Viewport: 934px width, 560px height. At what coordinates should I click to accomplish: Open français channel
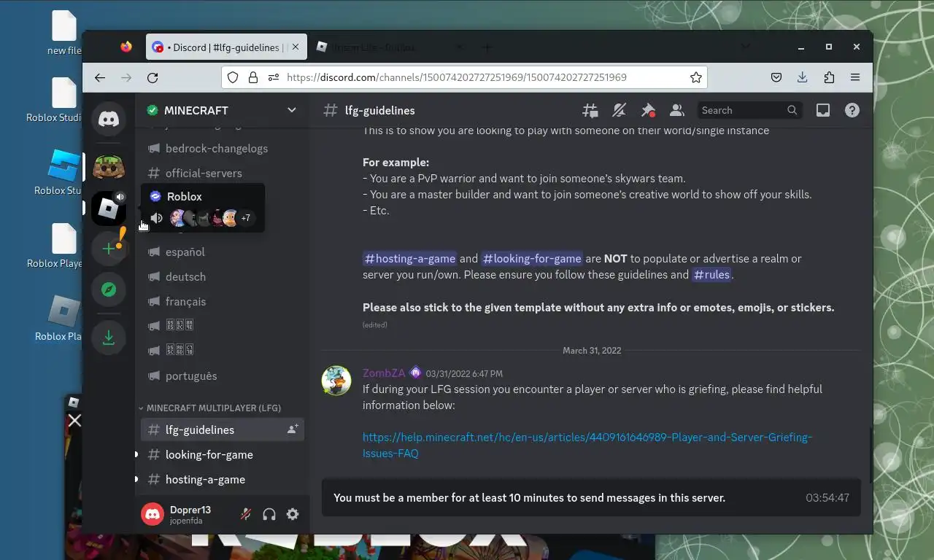[x=223, y=301]
